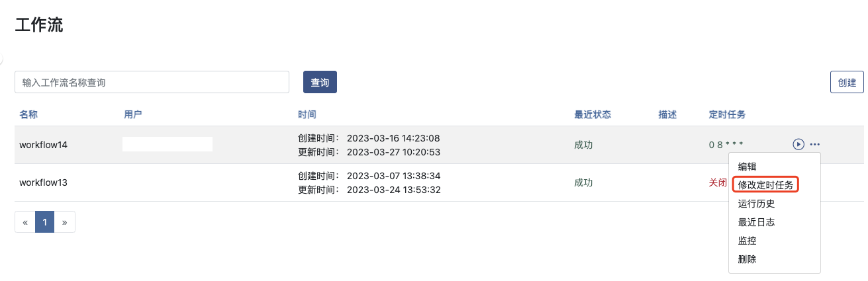Click the red 关闭 schedule status
Viewport: 868px width, 281px height.
pyautogui.click(x=718, y=182)
